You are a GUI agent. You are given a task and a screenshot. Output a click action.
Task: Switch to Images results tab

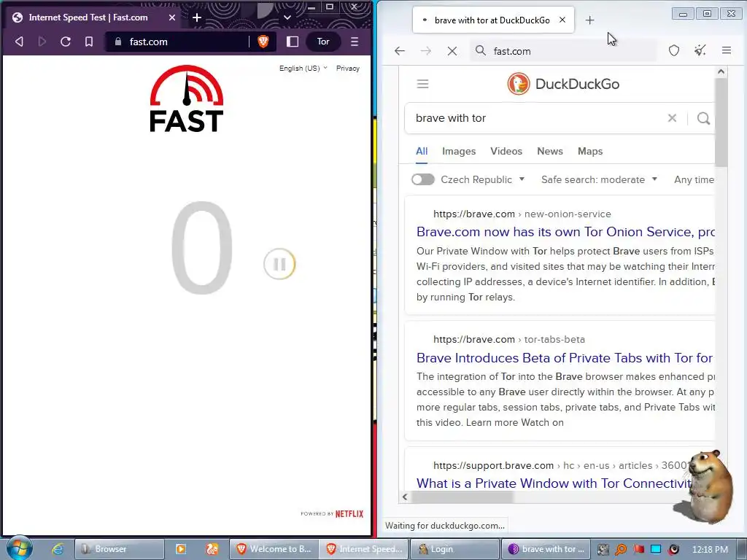point(459,152)
